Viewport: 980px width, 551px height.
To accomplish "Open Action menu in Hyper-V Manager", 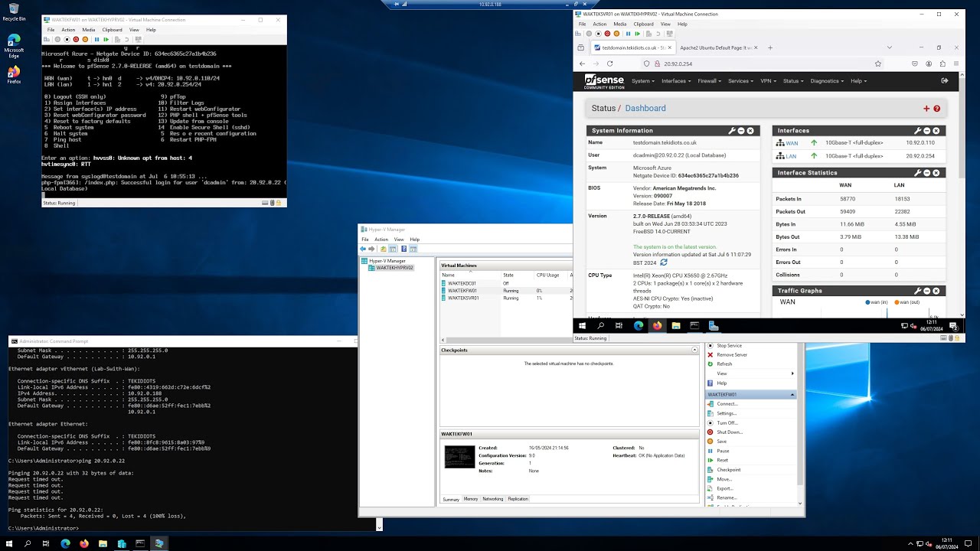I will pos(381,240).
